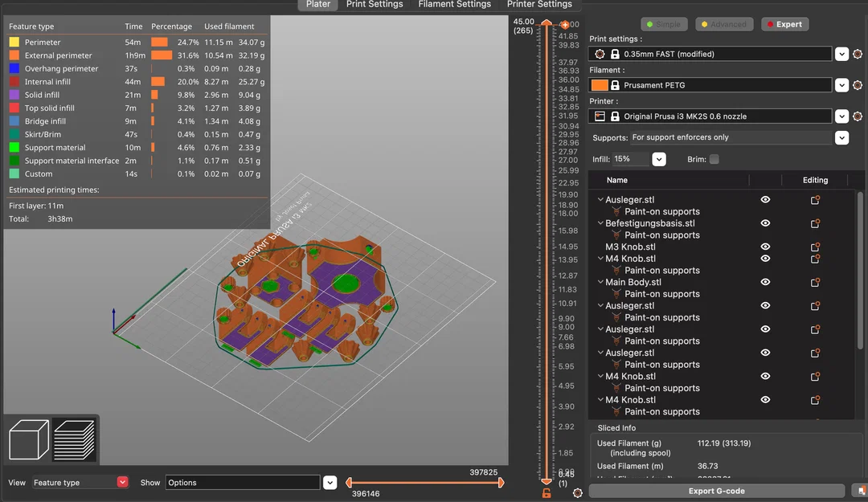
Task: Click the layer slider settings cog icon
Action: [x=577, y=492]
